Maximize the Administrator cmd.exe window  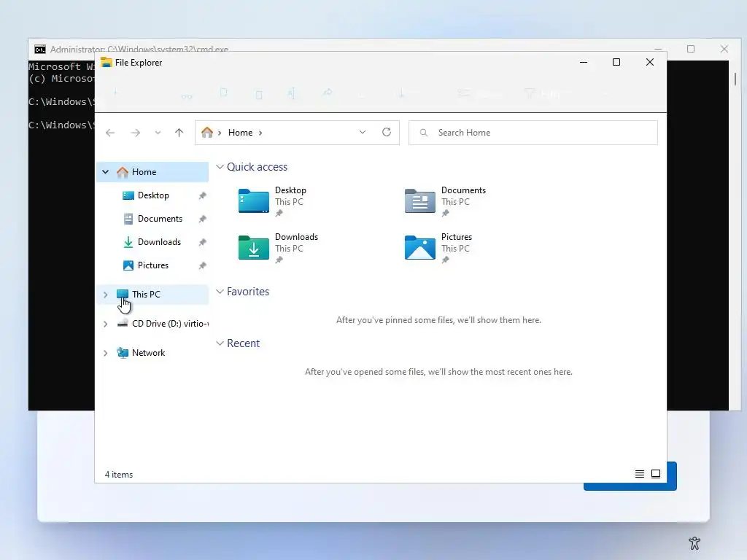(x=691, y=49)
